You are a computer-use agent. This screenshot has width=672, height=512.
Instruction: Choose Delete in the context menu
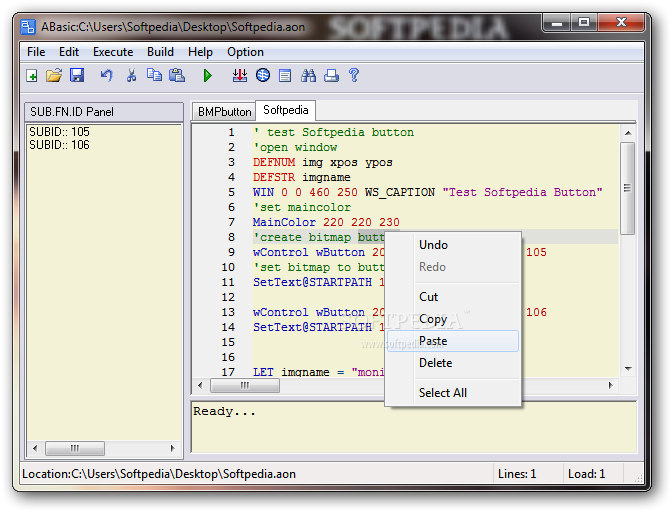[x=453, y=363]
